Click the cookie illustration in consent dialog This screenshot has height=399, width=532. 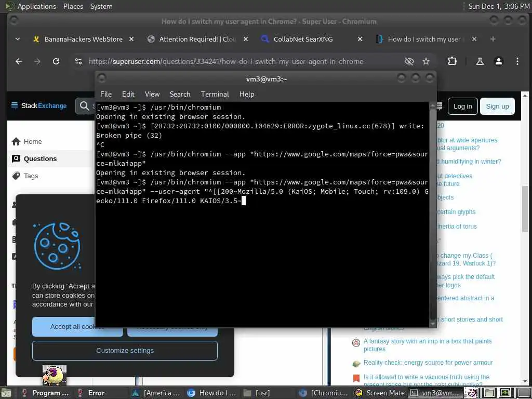point(57,246)
